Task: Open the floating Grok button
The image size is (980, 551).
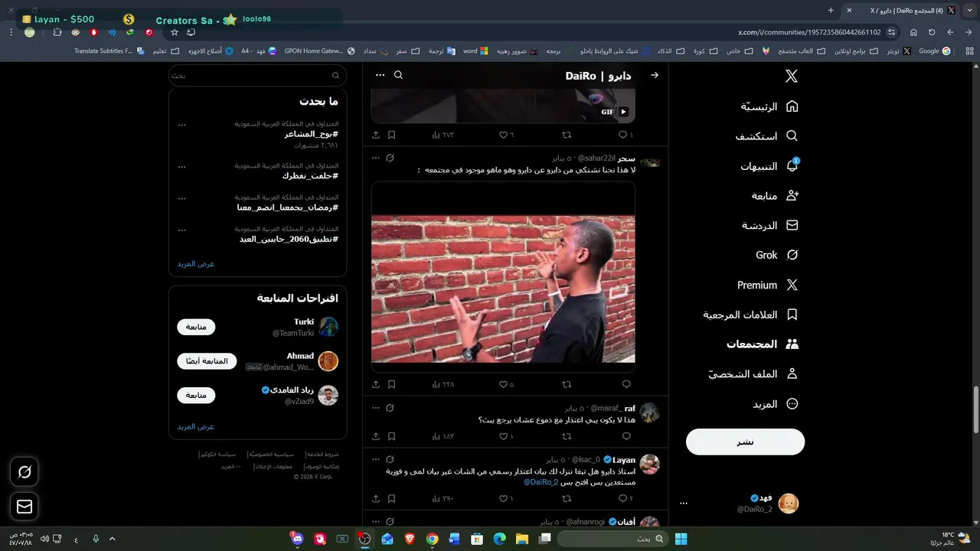Action: pyautogui.click(x=24, y=472)
